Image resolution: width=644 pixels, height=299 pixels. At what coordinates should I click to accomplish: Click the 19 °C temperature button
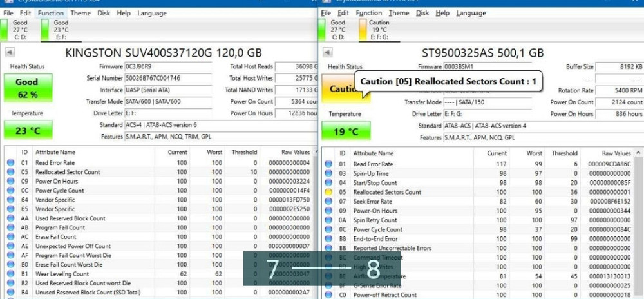point(346,131)
